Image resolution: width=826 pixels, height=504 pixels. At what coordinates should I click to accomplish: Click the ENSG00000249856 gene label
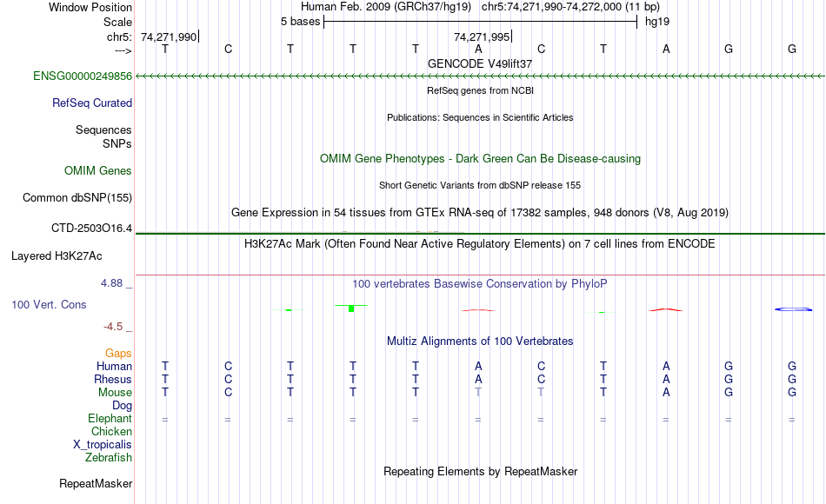pyautogui.click(x=83, y=76)
